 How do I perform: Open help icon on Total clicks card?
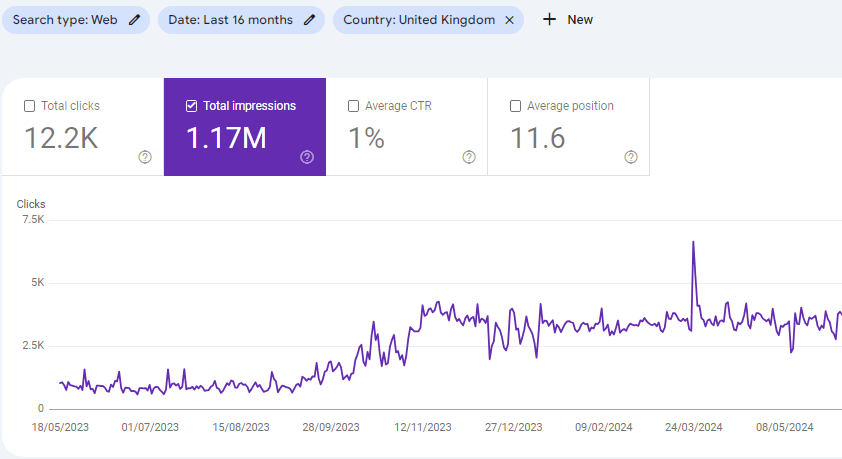145,157
